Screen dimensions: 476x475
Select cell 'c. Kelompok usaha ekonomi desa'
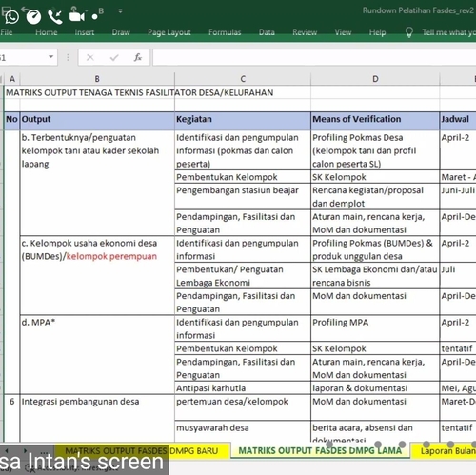coord(97,275)
